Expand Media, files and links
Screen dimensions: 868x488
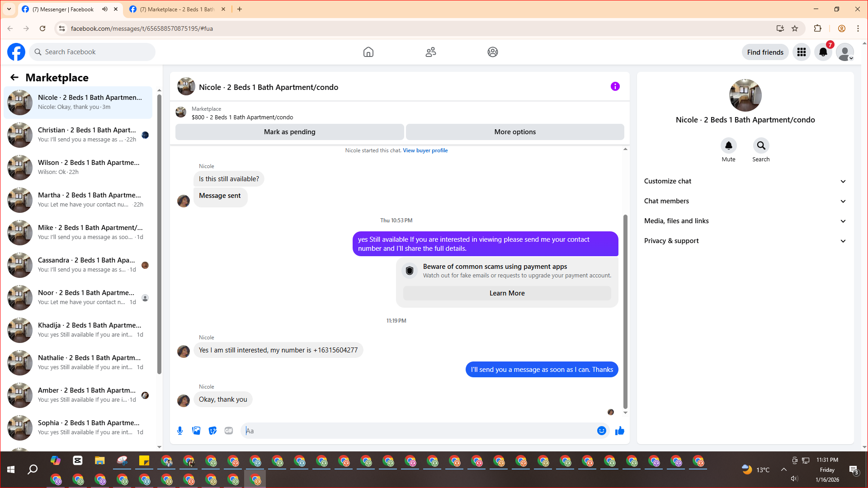[745, 221]
